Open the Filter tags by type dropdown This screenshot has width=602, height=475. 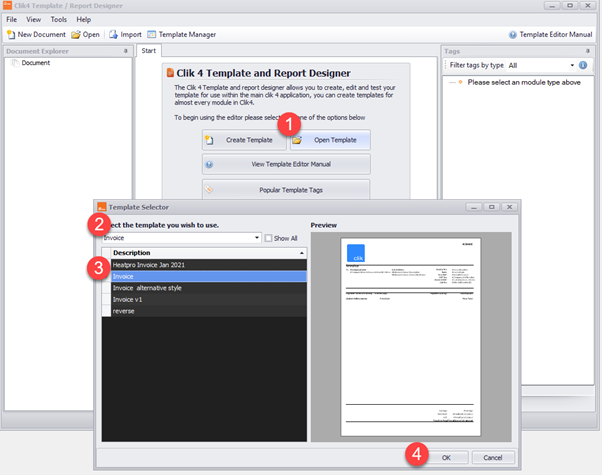[x=572, y=65]
